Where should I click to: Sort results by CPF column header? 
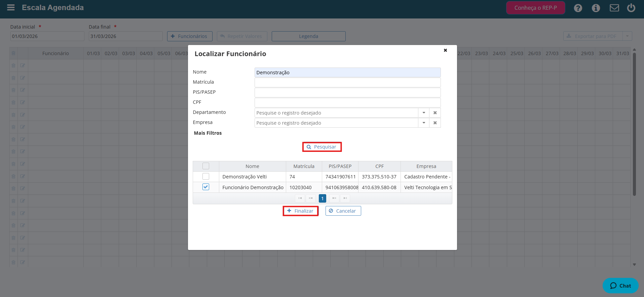379,166
